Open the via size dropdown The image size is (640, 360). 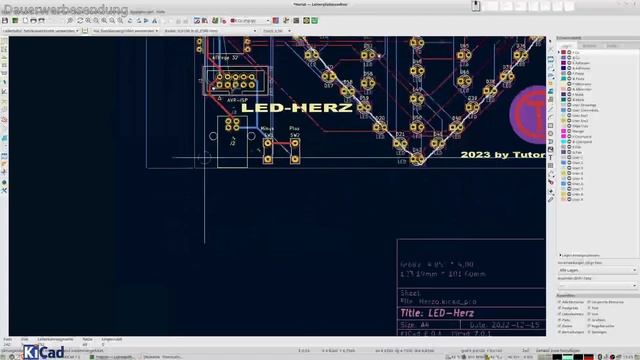125,31
